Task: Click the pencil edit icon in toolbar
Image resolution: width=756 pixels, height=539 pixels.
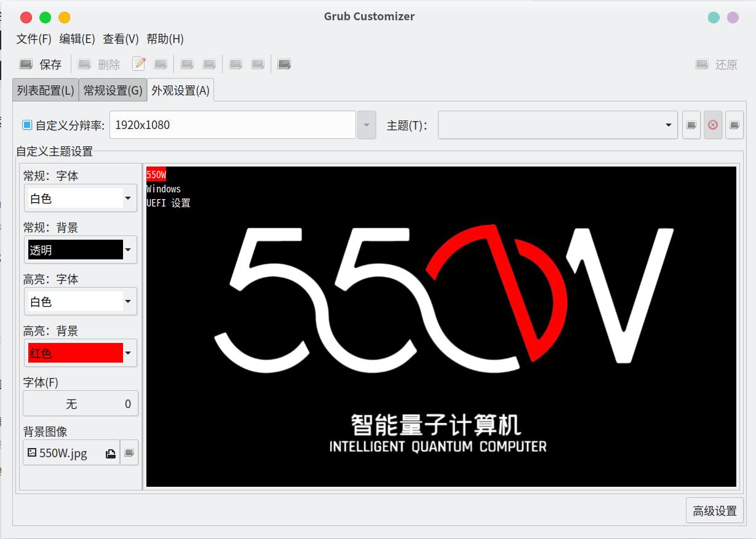Action: tap(139, 64)
